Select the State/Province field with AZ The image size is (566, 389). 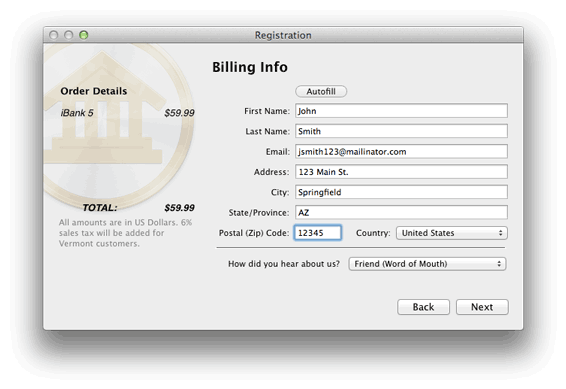click(x=401, y=212)
